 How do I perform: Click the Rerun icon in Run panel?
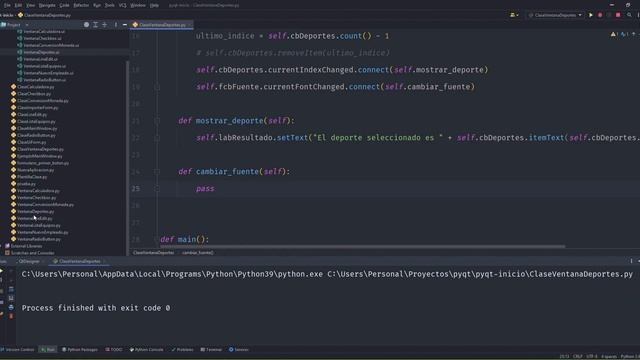pos(2,271)
